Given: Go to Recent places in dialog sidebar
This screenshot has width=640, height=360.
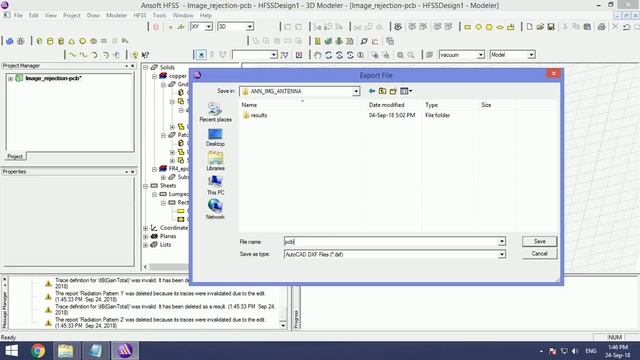Looking at the screenshot, I should coord(215,112).
